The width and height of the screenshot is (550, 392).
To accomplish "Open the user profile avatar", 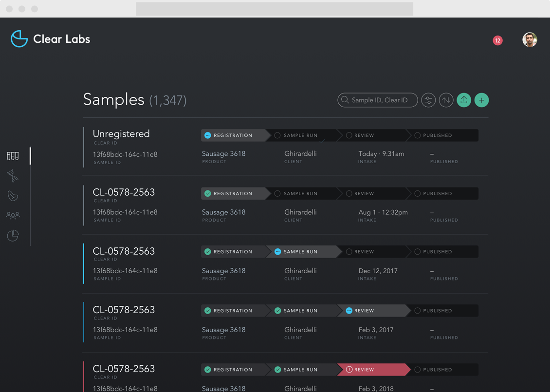I will pos(530,39).
